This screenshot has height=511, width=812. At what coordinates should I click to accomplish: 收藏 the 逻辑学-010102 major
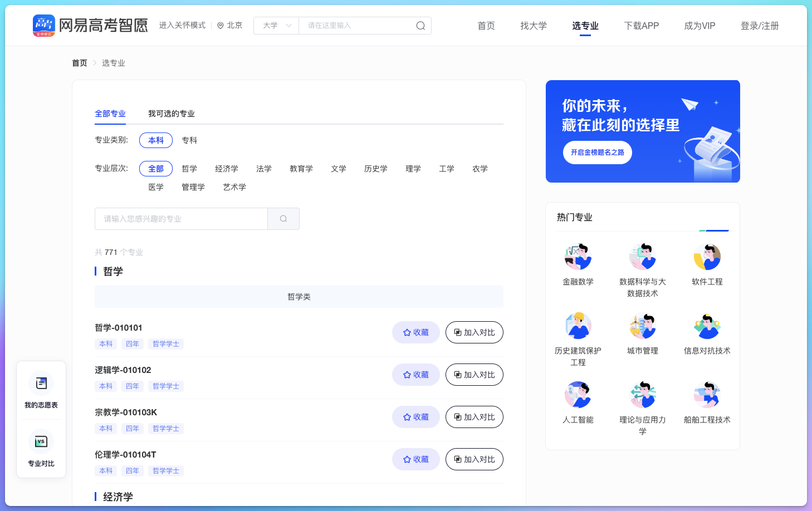[415, 375]
